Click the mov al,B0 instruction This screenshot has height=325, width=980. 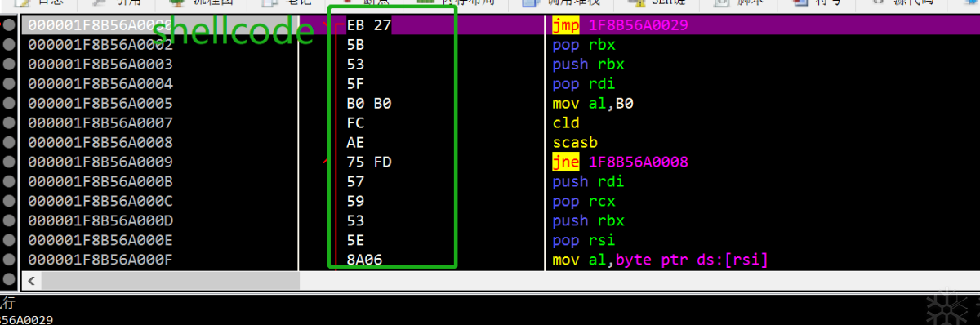[x=594, y=104]
